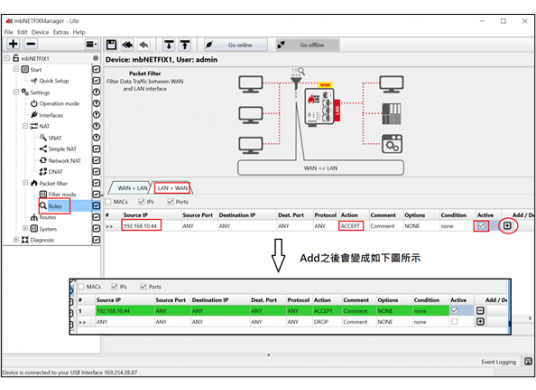Image resolution: width=536 pixels, height=390 pixels.
Task: Click the Source IP field 192.168.10.44
Action: pos(141,226)
